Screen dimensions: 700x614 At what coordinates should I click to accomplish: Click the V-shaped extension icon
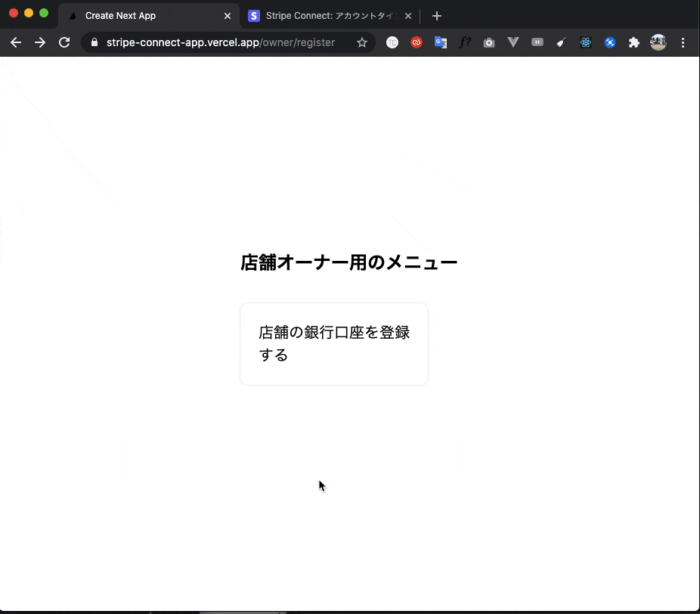click(513, 42)
